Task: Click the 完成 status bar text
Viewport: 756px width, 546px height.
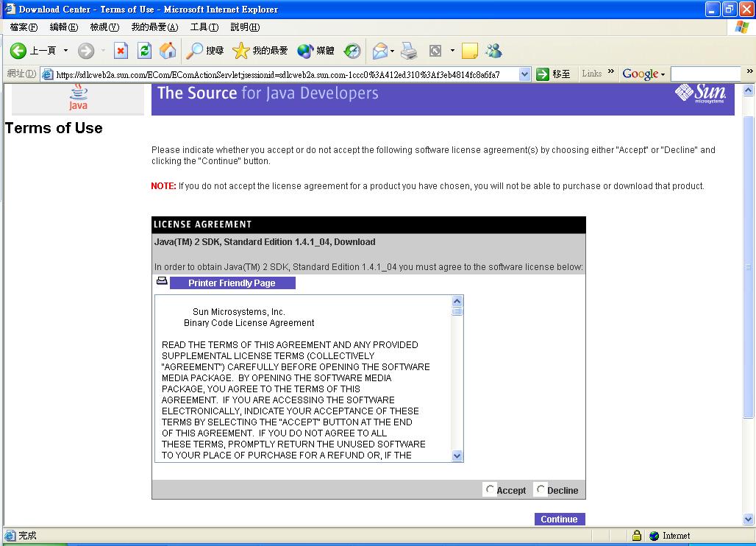Action: 27,536
